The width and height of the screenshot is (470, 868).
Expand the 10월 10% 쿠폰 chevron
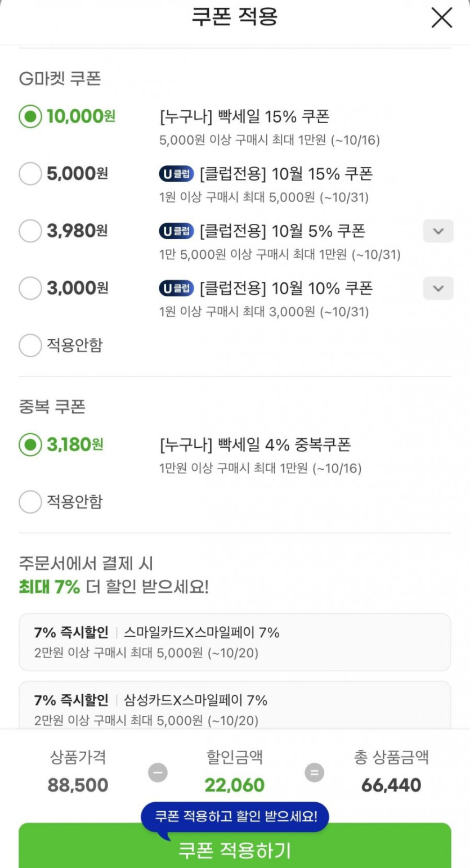tap(438, 289)
